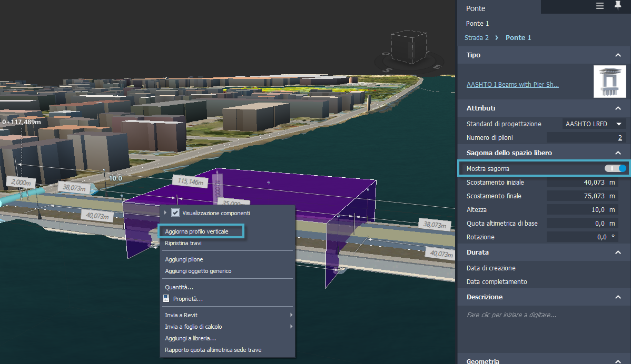Pin the Ponte panel with pushpin icon
This screenshot has height=364, width=631.
pos(618,6)
